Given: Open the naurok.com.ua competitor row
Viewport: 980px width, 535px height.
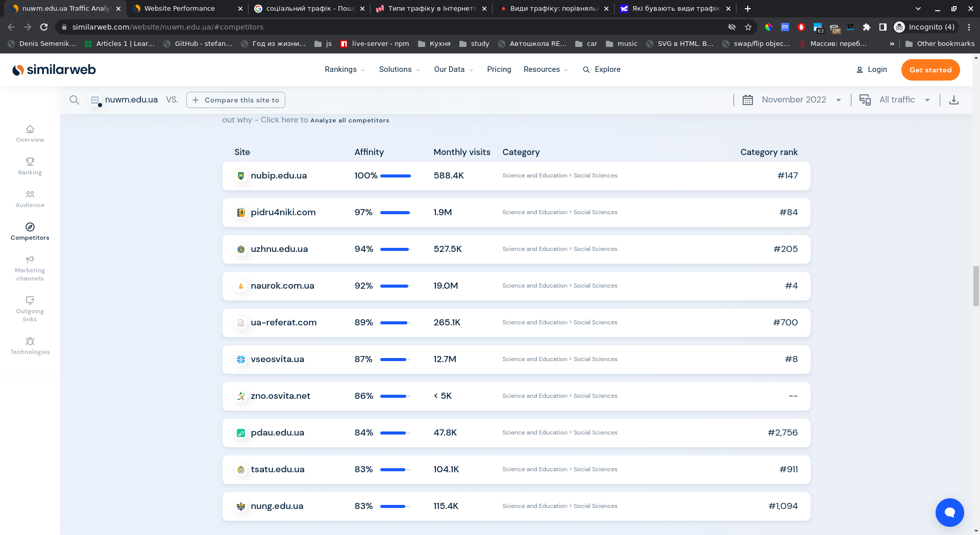Looking at the screenshot, I should (x=282, y=286).
